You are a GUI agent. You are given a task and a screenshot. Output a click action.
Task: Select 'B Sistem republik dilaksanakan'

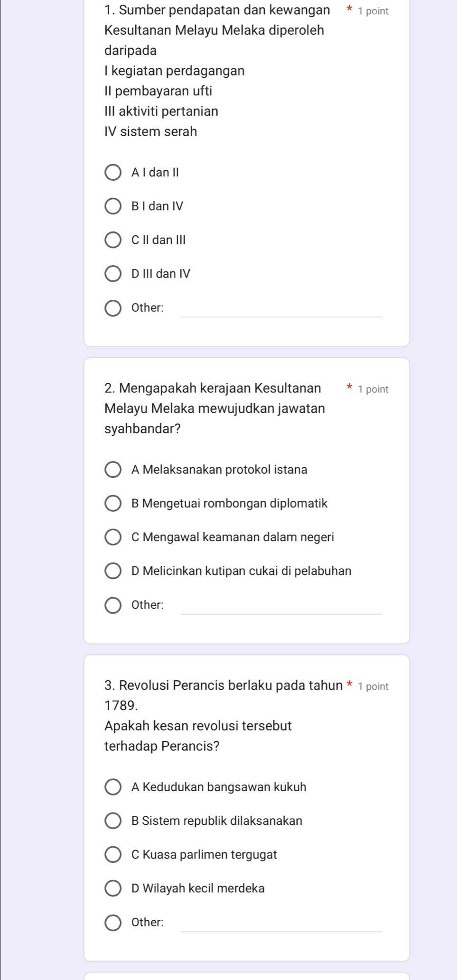pyautogui.click(x=113, y=821)
